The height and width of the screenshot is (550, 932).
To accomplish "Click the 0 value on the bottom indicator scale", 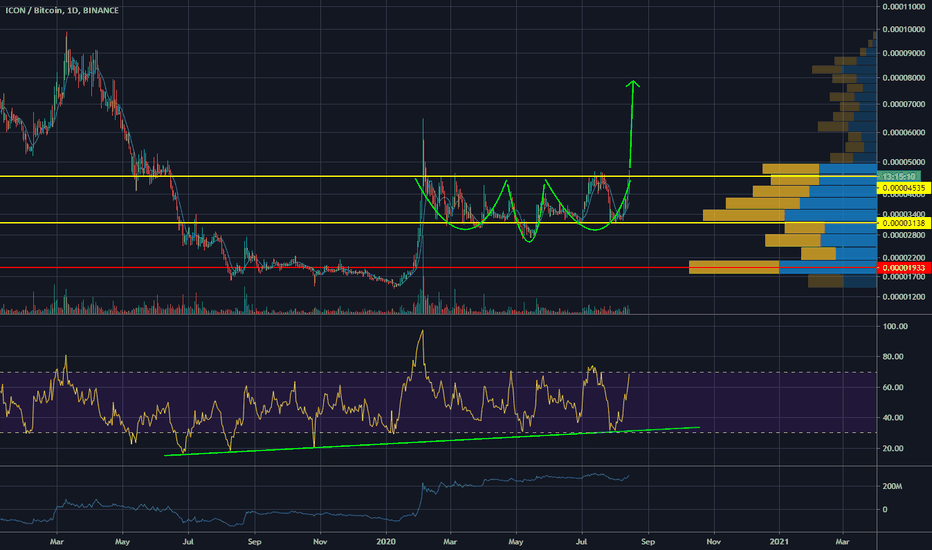I will coord(885,510).
